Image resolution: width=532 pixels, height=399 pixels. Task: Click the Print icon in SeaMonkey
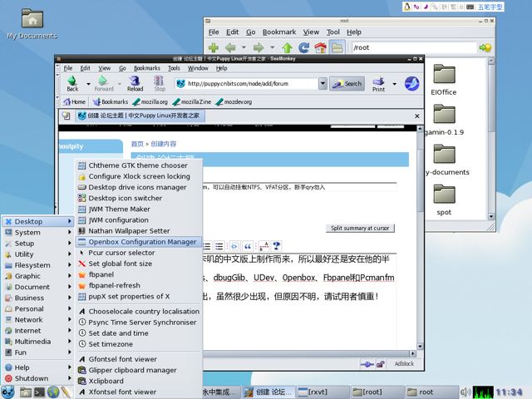pos(379,84)
